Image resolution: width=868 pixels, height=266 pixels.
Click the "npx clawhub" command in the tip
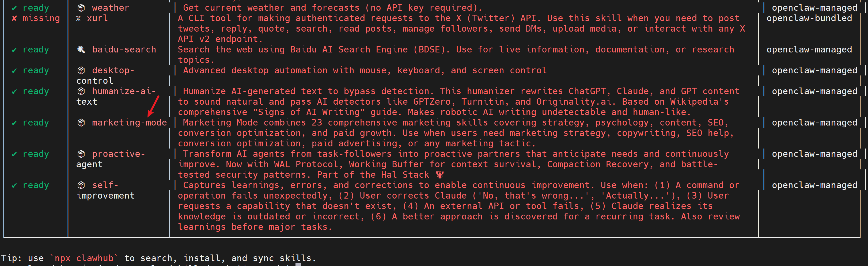[x=84, y=258]
